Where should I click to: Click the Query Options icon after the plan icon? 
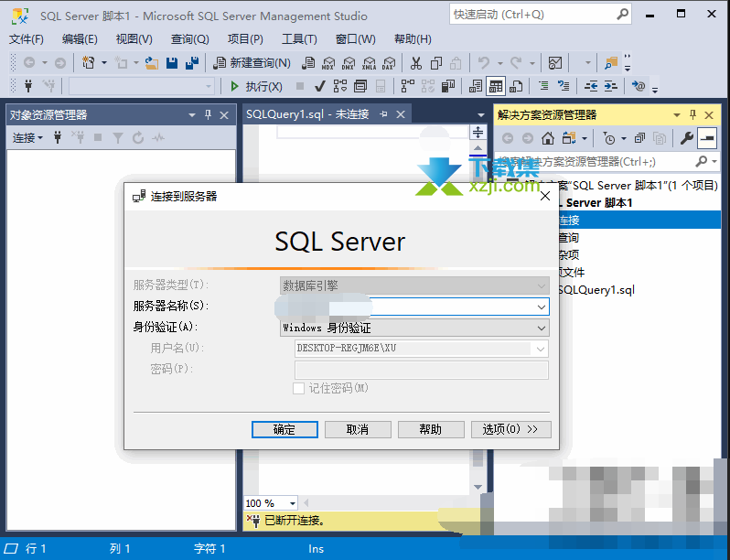(360, 86)
